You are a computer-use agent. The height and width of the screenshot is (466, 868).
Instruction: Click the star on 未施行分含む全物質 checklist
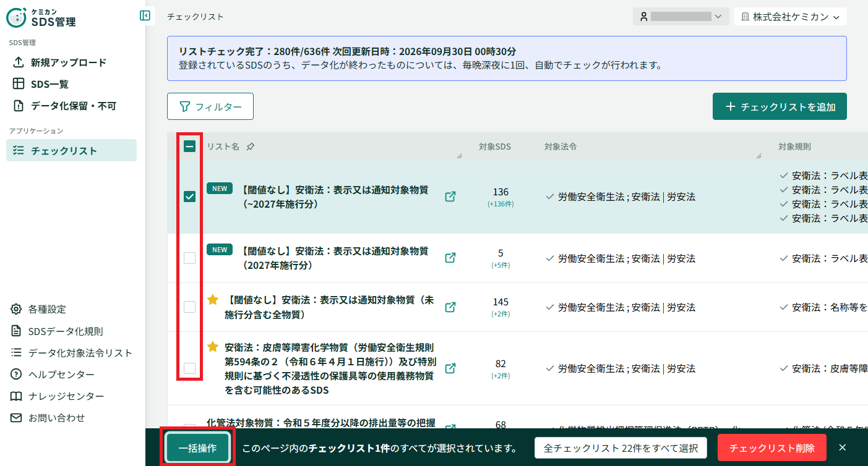[x=213, y=300]
